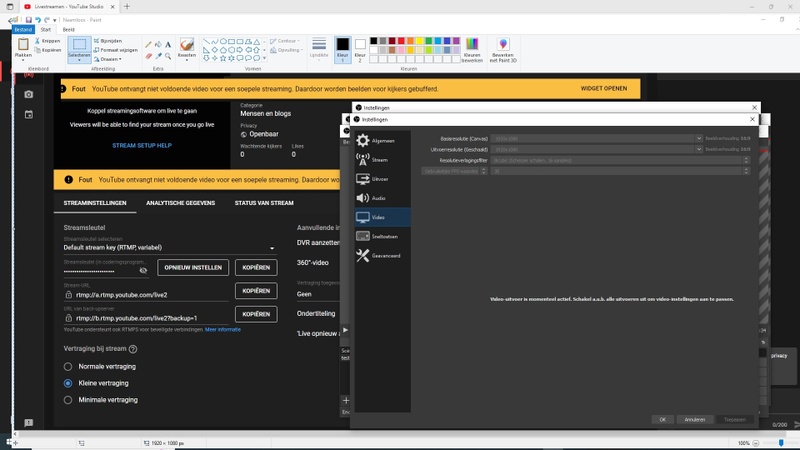Open the FPS value combo box
Screen dimensions: 800x450
(x=620, y=171)
